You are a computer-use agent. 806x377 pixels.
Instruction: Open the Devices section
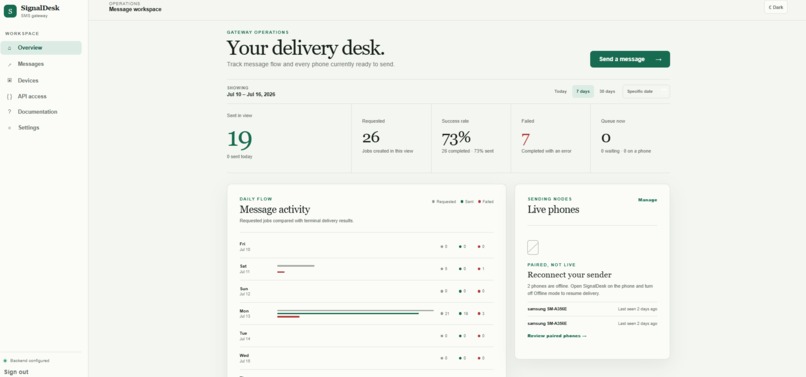click(x=41, y=80)
